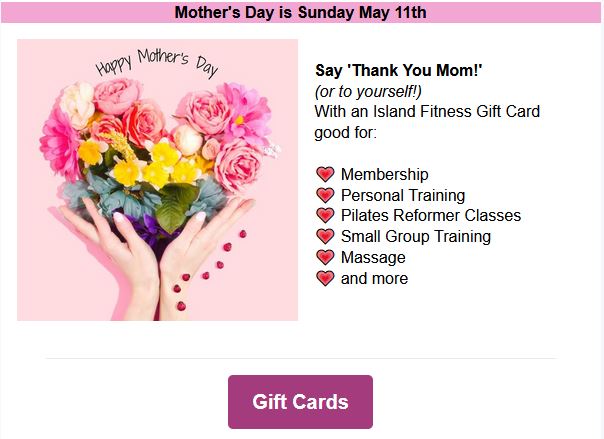Click the 'and more' list item text
The image size is (604, 439).
click(374, 278)
